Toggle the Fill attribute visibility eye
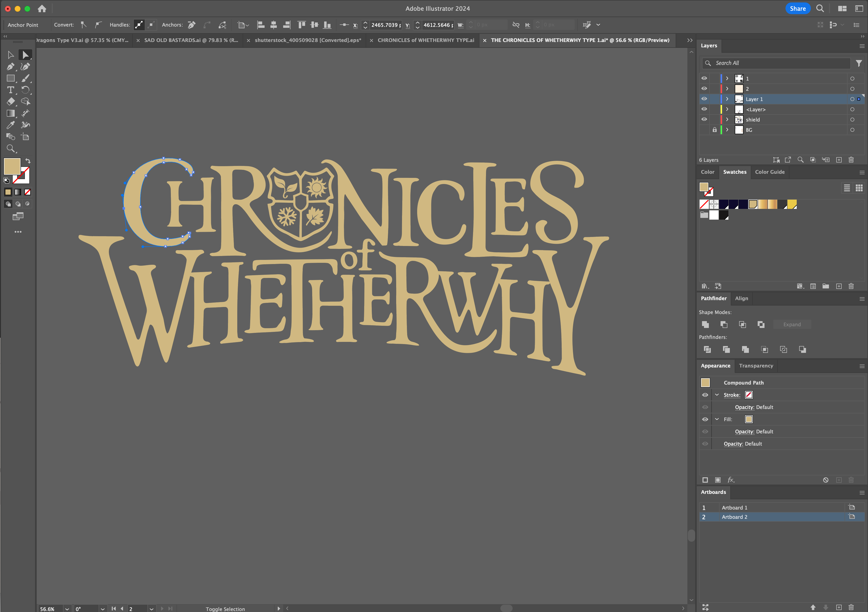Screen dimensions: 868x612 pos(705,419)
